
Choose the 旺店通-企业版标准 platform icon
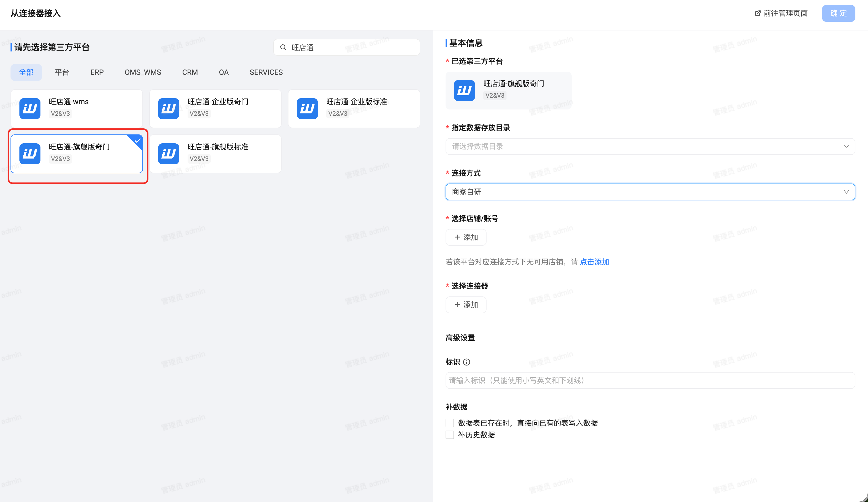(307, 108)
